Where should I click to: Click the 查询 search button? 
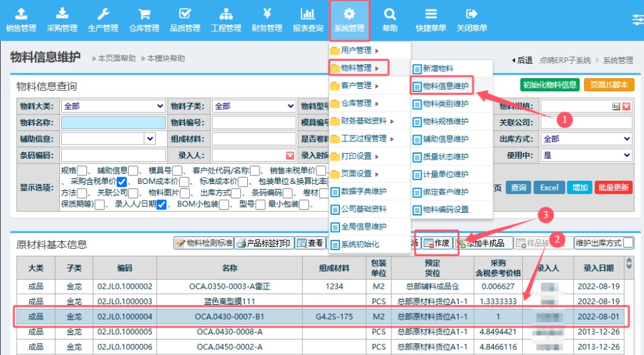(518, 187)
